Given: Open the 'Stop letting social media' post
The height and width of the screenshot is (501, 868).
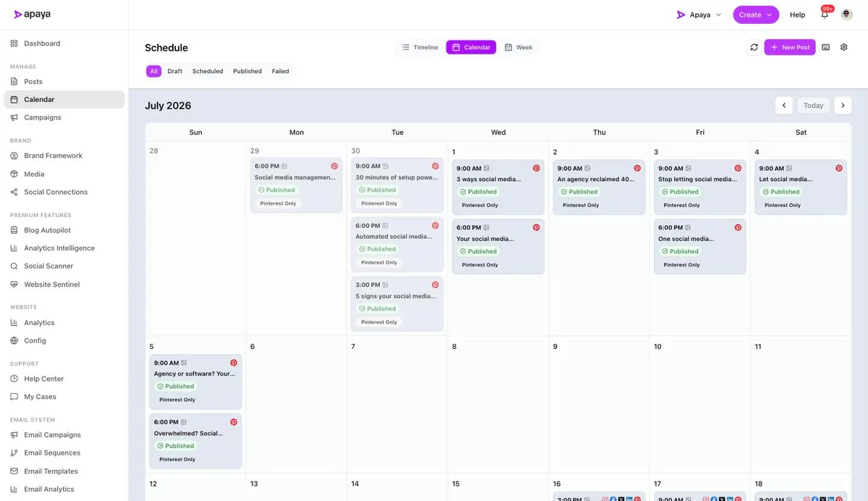Looking at the screenshot, I should pyautogui.click(x=700, y=188).
